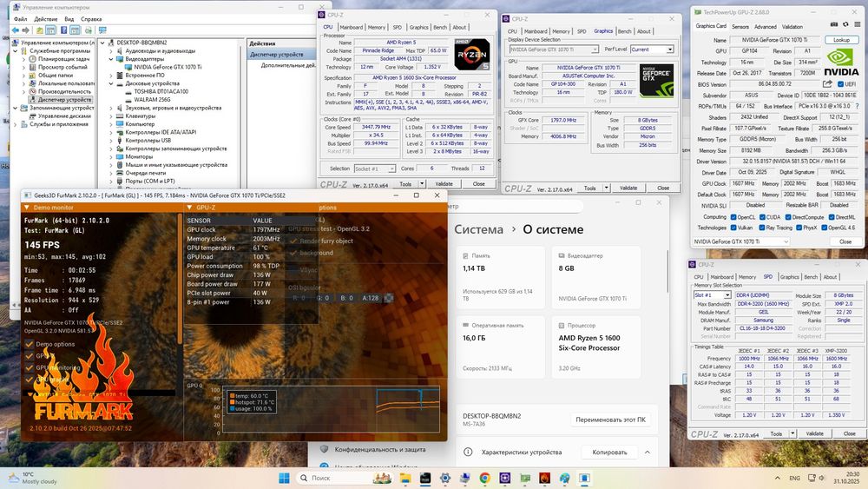868x489 pixels.
Task: Click the Lookup button in GPU-Z
Action: [x=841, y=40]
